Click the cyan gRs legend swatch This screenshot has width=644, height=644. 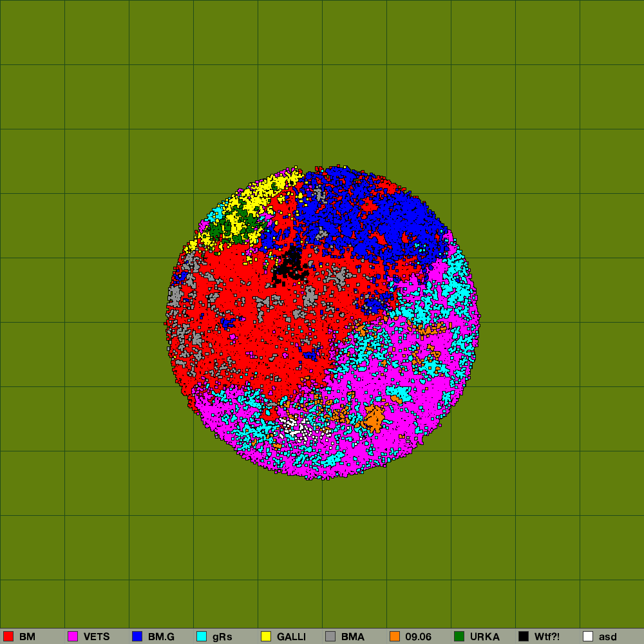coord(202,636)
